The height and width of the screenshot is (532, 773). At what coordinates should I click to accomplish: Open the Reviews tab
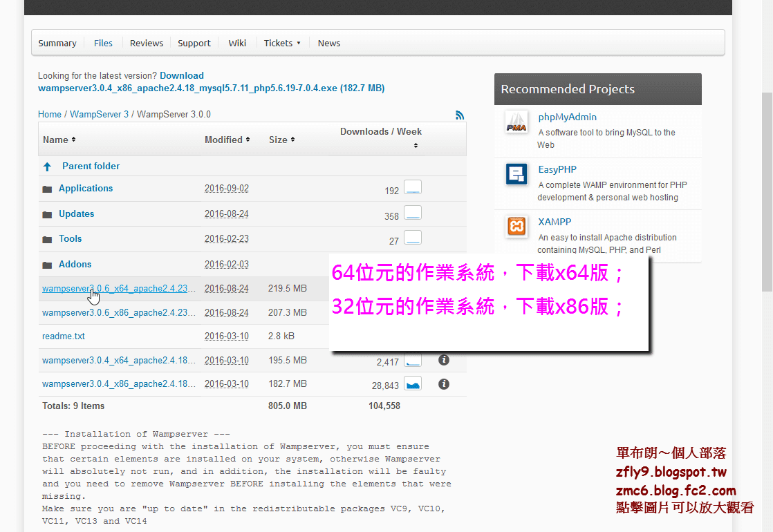(147, 44)
